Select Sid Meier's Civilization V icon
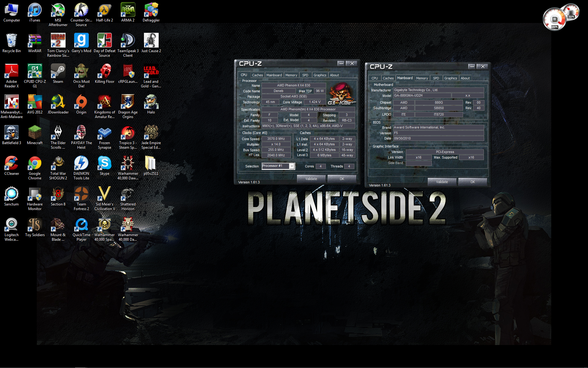The height and width of the screenshot is (368, 588). click(104, 199)
